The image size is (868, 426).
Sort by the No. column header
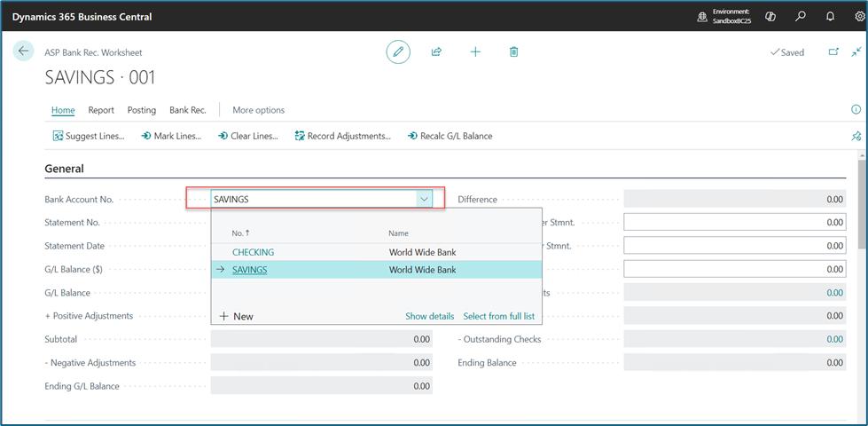coord(240,233)
